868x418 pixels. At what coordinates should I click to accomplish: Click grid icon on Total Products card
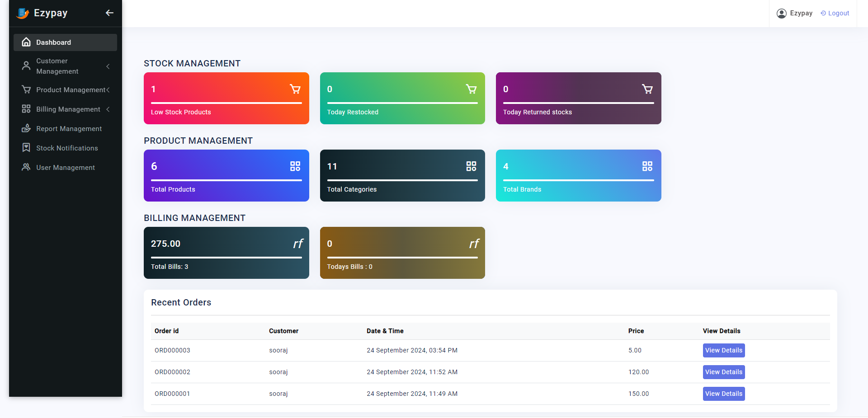[x=295, y=166]
